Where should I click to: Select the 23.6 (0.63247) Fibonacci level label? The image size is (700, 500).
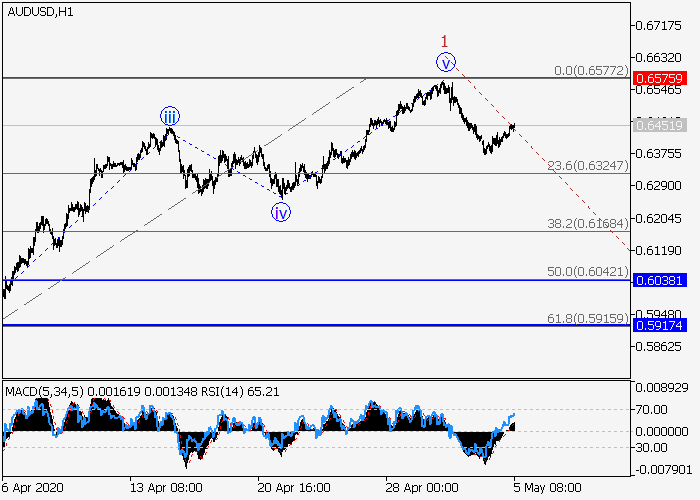coord(591,166)
